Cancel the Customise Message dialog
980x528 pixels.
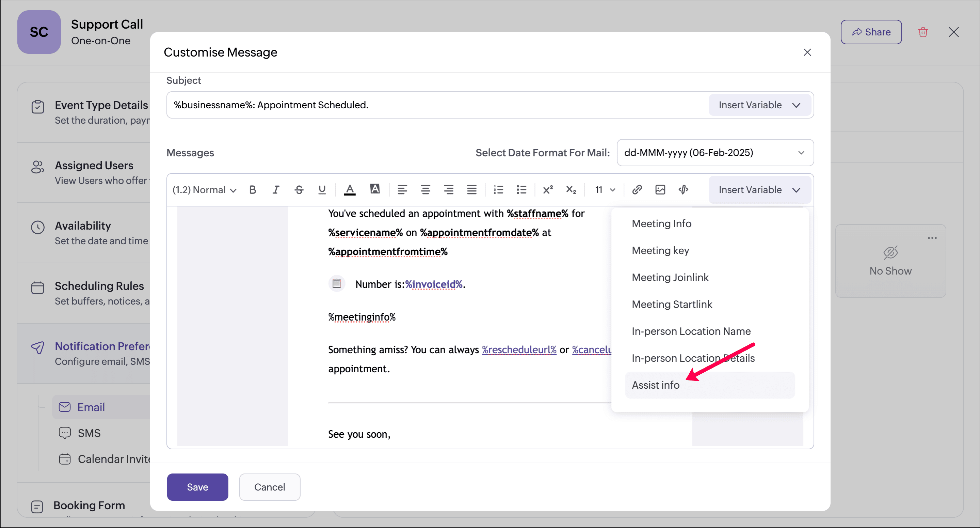click(x=269, y=487)
